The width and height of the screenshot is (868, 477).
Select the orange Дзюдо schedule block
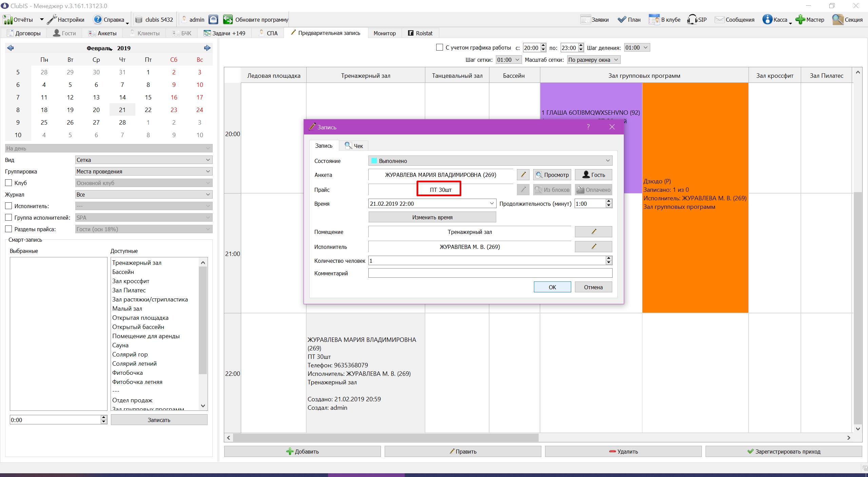pyautogui.click(x=695, y=198)
